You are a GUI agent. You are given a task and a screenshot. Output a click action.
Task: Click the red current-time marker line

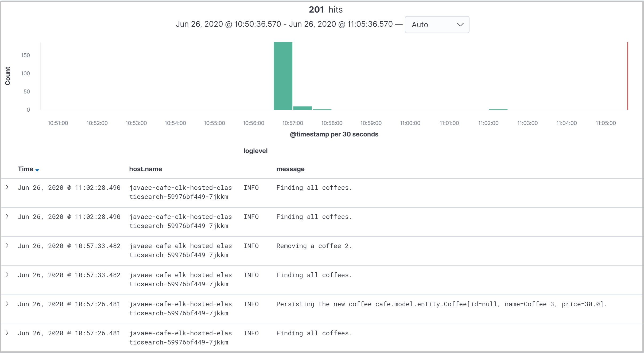coord(627,76)
